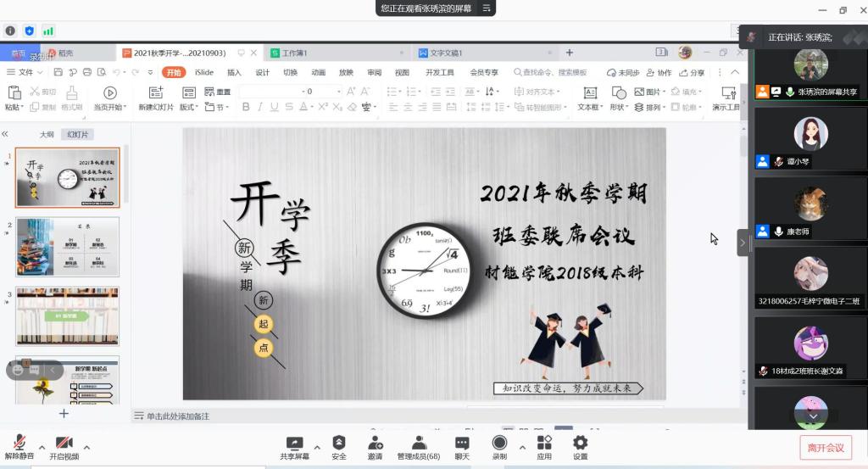Open the 安全 security shield icon
Screen dimensions: 868x469
click(339, 445)
